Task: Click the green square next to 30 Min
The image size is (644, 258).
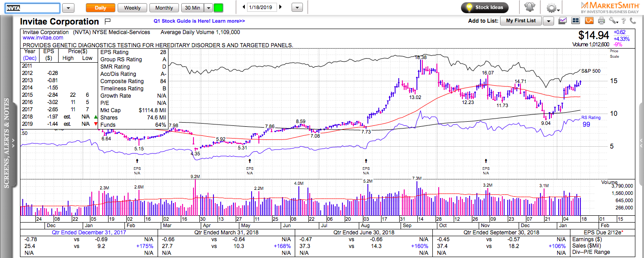Action: (218, 8)
